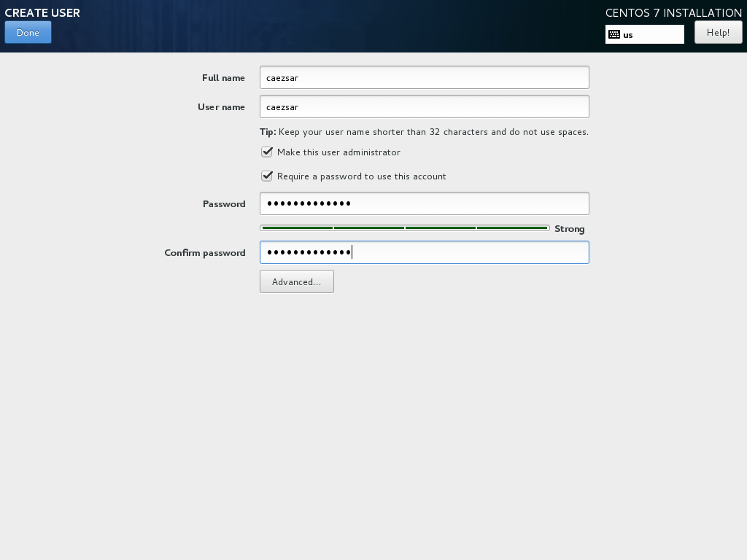Click the "Strong" strength label
The height and width of the screenshot is (560, 747).
coord(570,228)
